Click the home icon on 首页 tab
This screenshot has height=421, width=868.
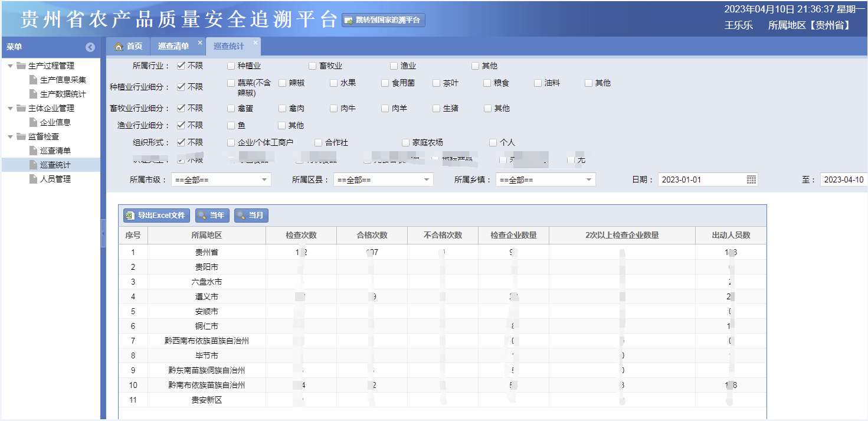point(119,47)
